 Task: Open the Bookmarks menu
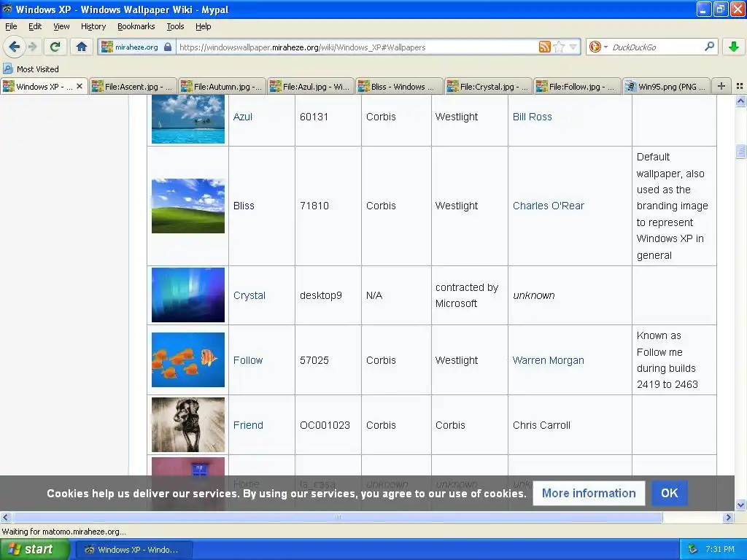click(x=136, y=26)
